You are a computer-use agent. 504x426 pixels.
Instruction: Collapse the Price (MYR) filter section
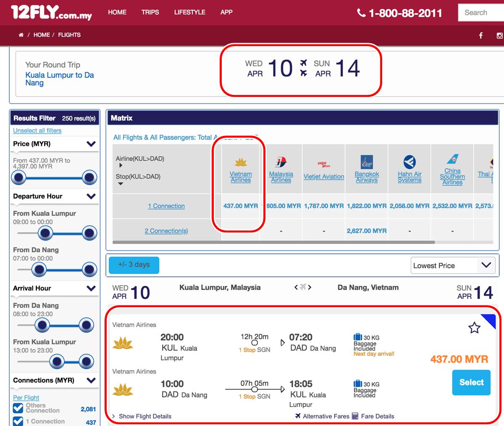click(x=91, y=144)
